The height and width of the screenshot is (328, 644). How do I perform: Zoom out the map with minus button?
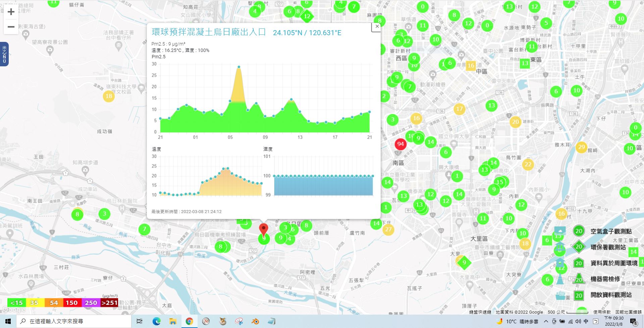pos(11,27)
